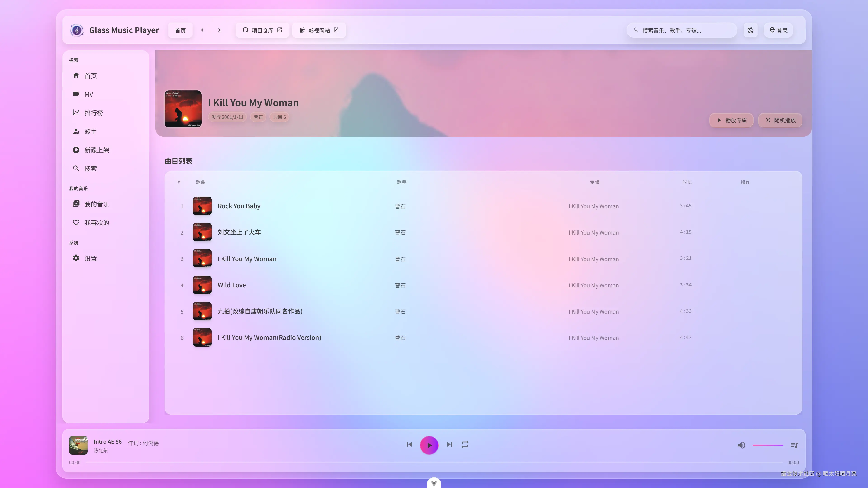
Task: Expand the bottom chevron handle
Action: click(x=434, y=483)
